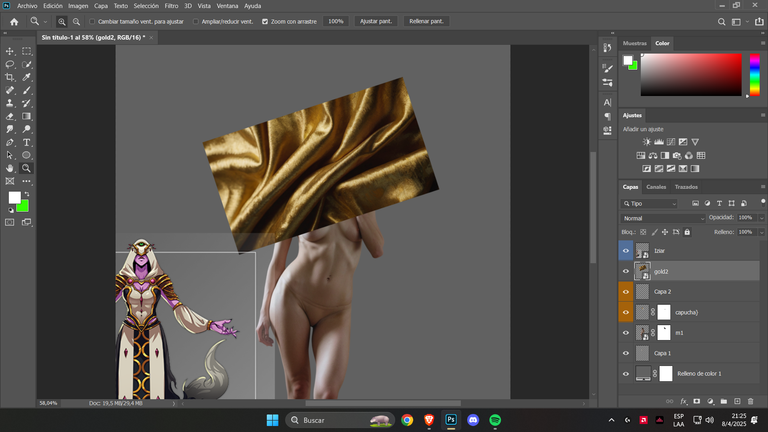The width and height of the screenshot is (768, 432).
Task: Uncheck Zoom con arrastre
Action: 265,22
